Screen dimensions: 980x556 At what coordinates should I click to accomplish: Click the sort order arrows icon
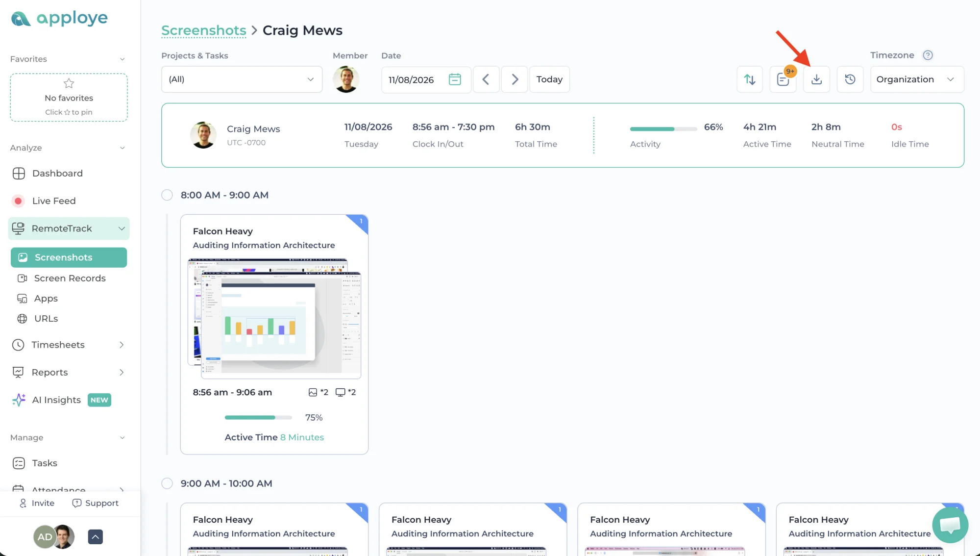[750, 79]
